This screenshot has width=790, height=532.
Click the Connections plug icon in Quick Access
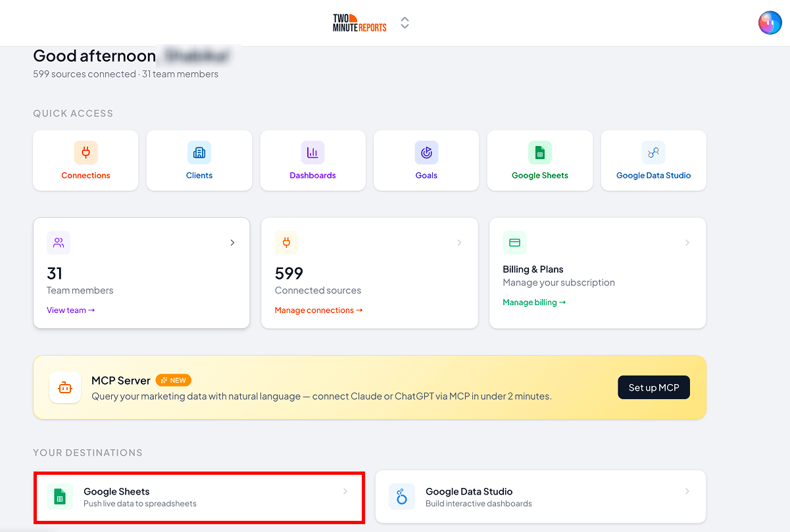click(86, 153)
